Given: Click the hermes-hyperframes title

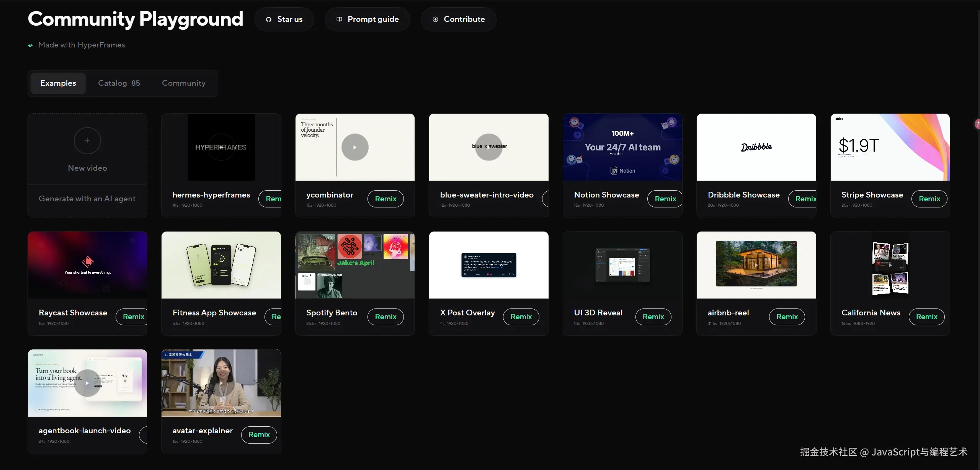Looking at the screenshot, I should 211,195.
